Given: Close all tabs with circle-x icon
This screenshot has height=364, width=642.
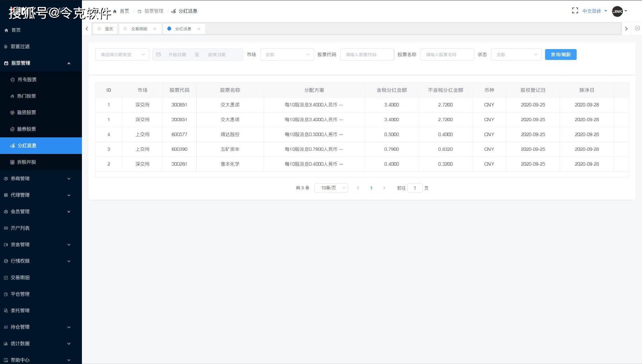Looking at the screenshot, I should 637,28.
